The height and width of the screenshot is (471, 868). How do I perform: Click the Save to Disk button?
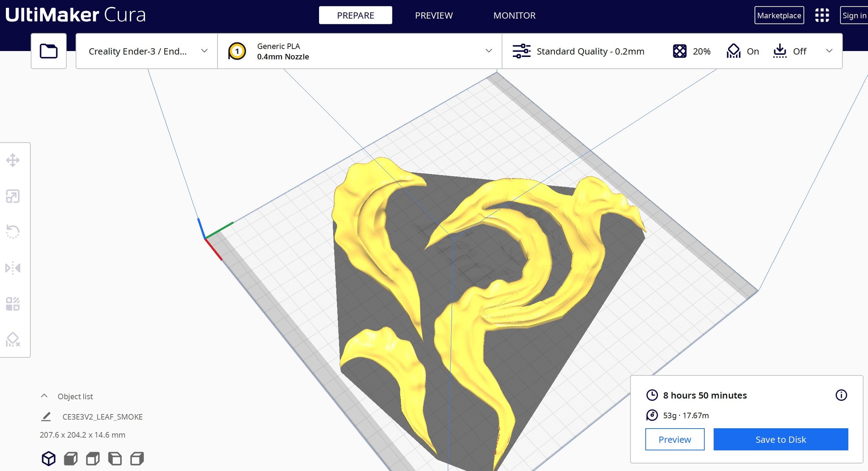pyautogui.click(x=781, y=439)
